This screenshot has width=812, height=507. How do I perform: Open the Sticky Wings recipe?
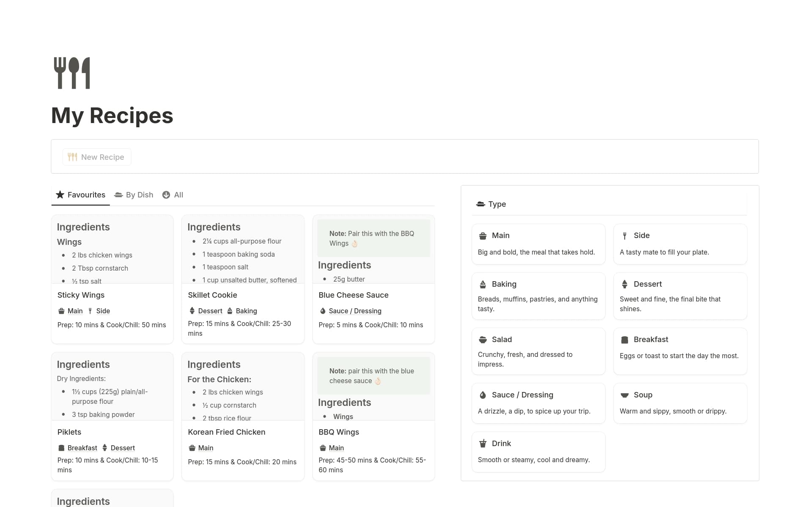(81, 295)
